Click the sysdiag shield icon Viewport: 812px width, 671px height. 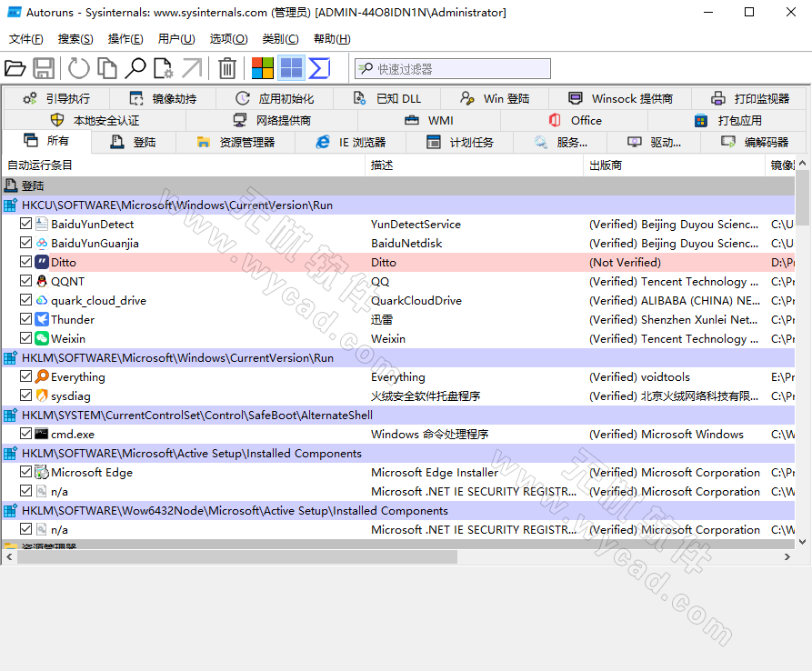[42, 396]
